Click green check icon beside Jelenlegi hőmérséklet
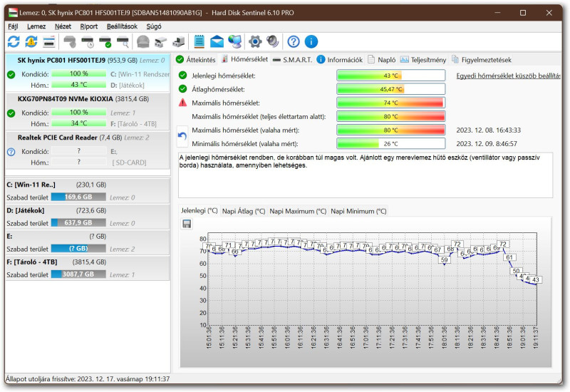The width and height of the screenshot is (570, 392). 183,76
